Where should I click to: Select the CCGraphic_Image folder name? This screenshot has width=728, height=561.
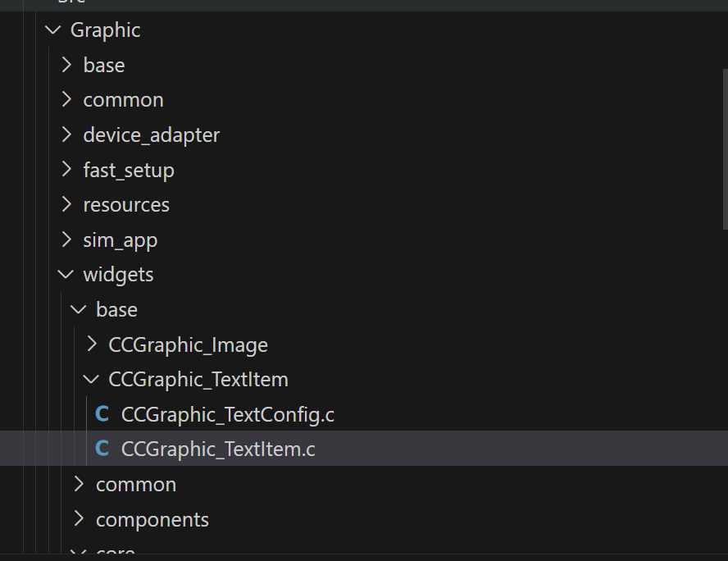pyautogui.click(x=188, y=345)
